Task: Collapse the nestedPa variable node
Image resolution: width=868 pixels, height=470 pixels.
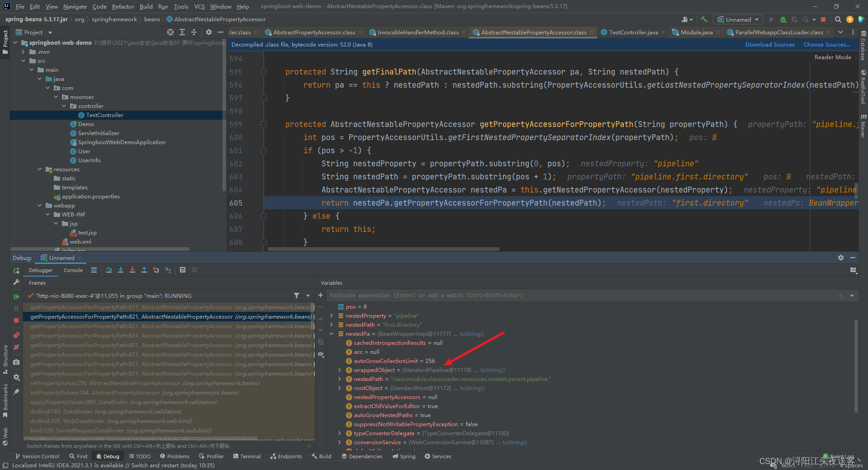Action: pos(332,334)
